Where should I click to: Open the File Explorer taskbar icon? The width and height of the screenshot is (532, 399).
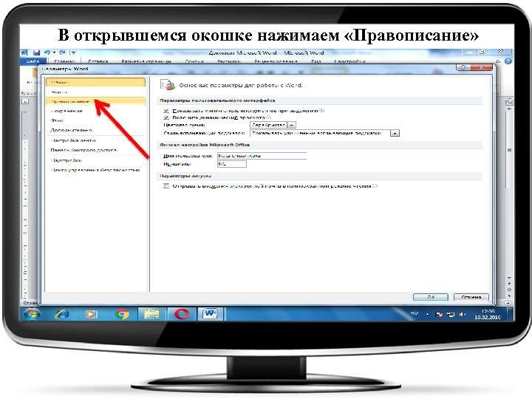[151, 315]
